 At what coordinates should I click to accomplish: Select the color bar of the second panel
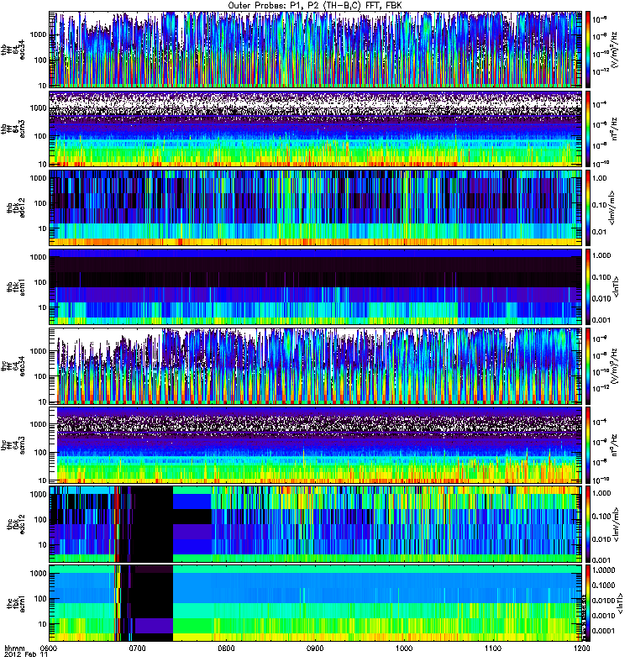[x=588, y=128]
